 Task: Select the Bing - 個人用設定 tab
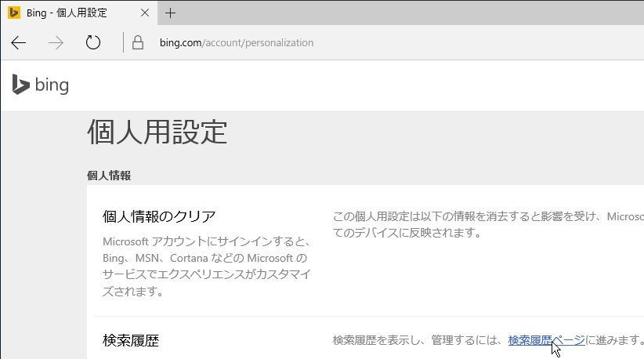click(79, 13)
